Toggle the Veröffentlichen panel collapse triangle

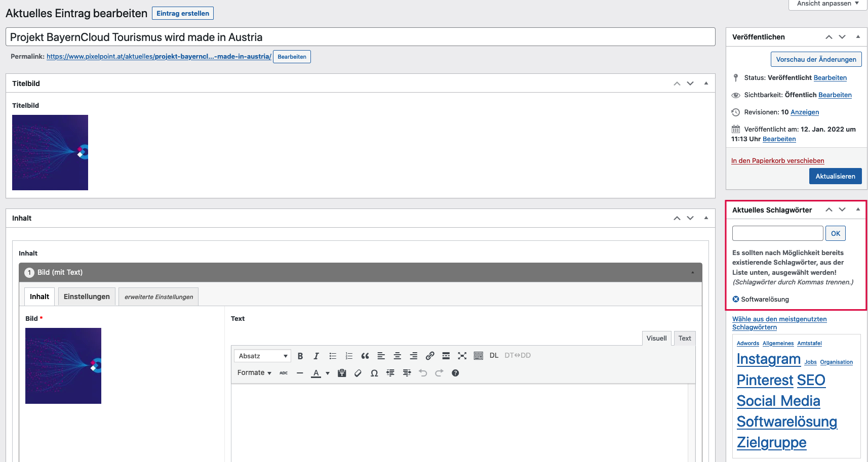(x=858, y=37)
